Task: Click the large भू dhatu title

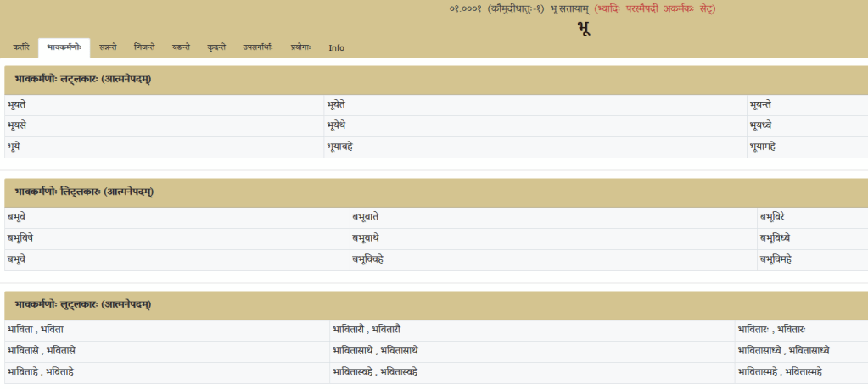Action: pyautogui.click(x=584, y=28)
